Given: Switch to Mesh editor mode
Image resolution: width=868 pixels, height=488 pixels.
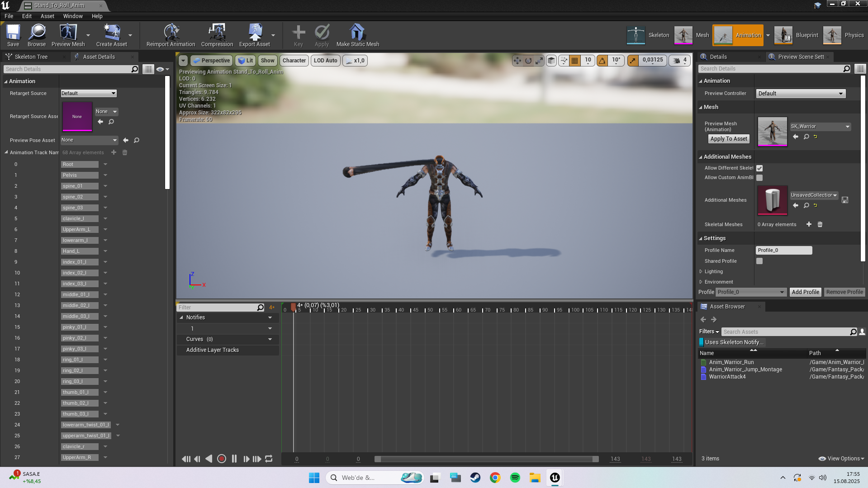Looking at the screenshot, I should point(692,35).
